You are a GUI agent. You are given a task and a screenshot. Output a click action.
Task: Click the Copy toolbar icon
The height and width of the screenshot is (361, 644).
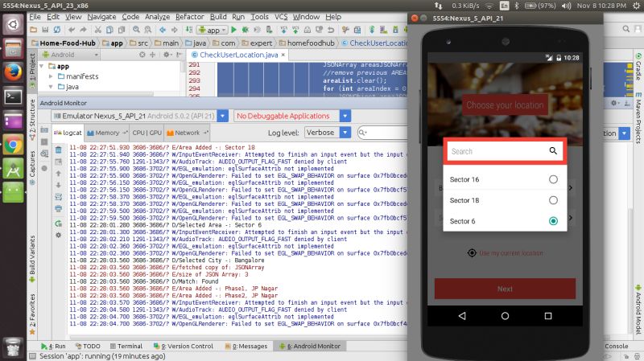[109, 30]
